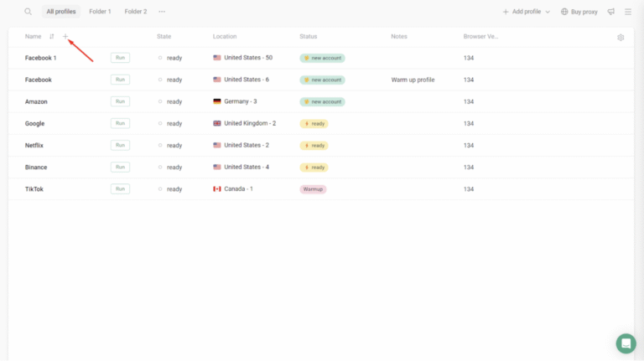
Task: Run the Facebook 1 profile
Action: point(120,58)
